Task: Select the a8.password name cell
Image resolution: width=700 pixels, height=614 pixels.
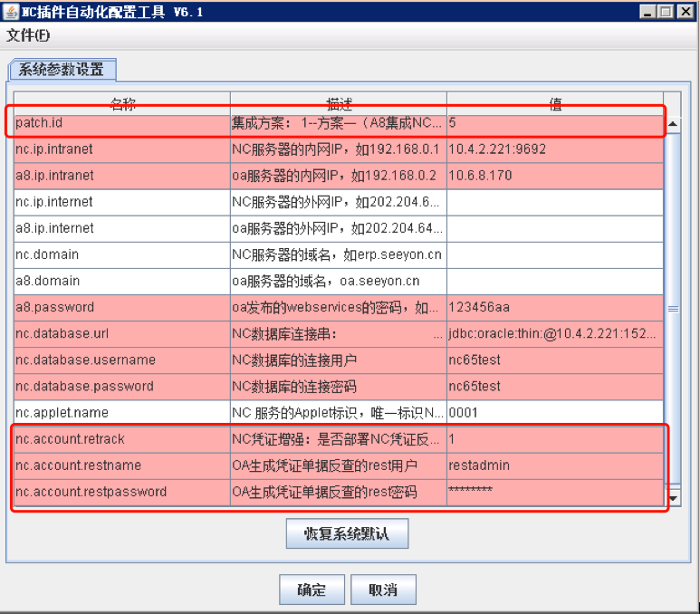Action: tap(122, 308)
